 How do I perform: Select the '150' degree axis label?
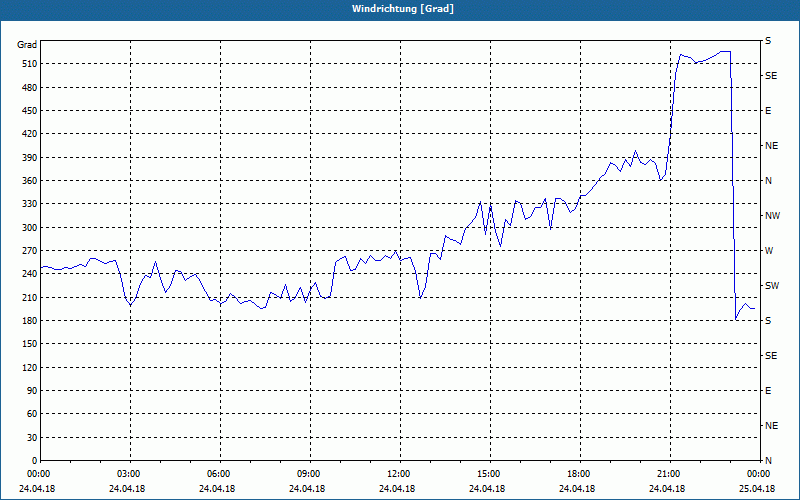click(30, 344)
